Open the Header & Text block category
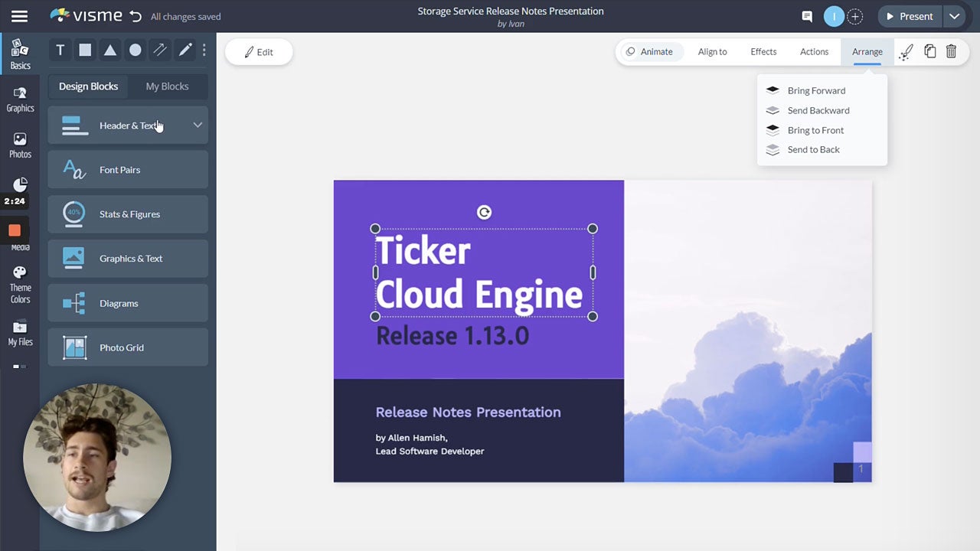Image resolution: width=980 pixels, height=551 pixels. click(x=128, y=125)
